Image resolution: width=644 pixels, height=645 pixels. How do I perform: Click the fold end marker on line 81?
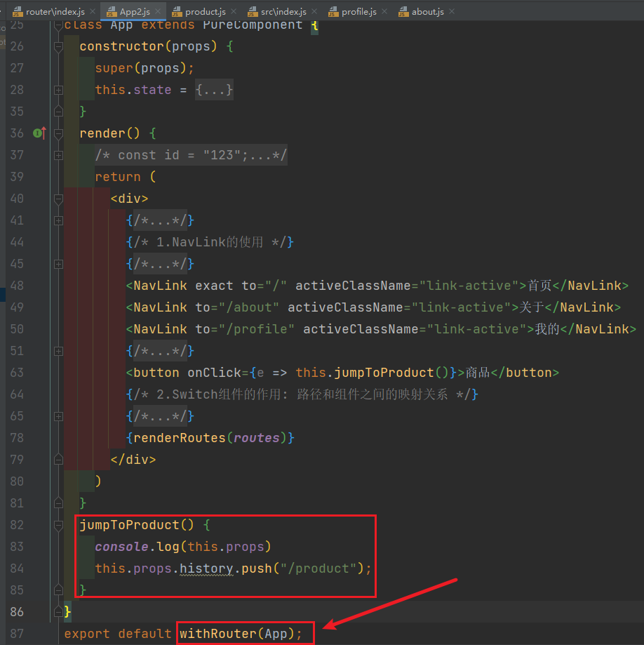pos(58,503)
